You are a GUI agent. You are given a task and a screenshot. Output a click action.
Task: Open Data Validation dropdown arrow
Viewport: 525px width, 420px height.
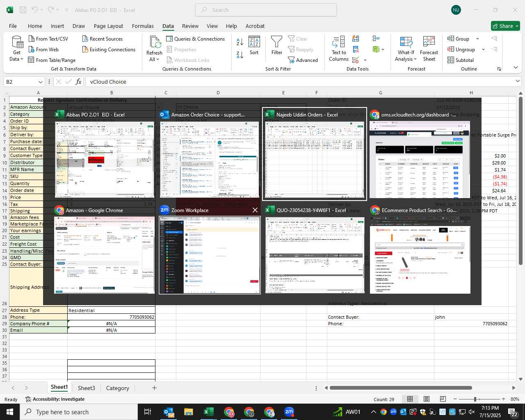pos(365,60)
